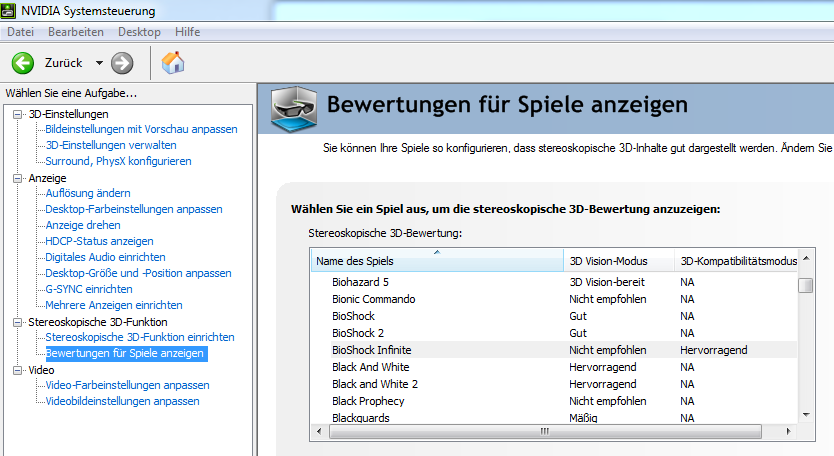Open the Hilfe menu
Screen dimensions: 834x456
[188, 32]
